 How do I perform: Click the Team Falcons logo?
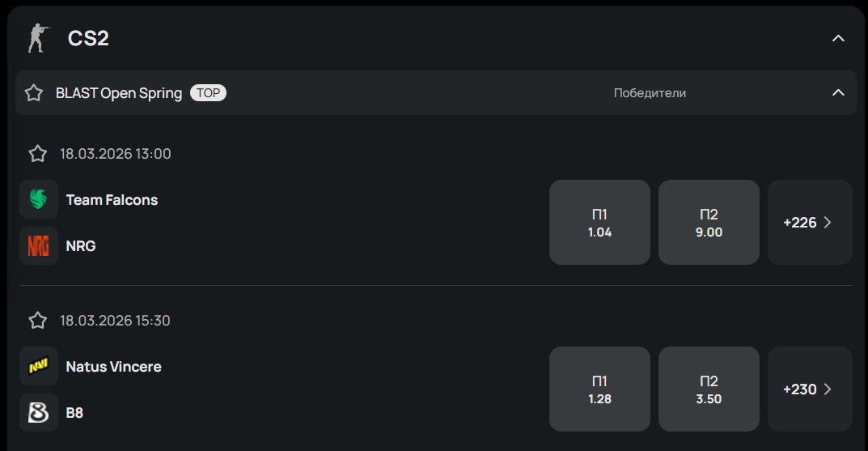39,199
